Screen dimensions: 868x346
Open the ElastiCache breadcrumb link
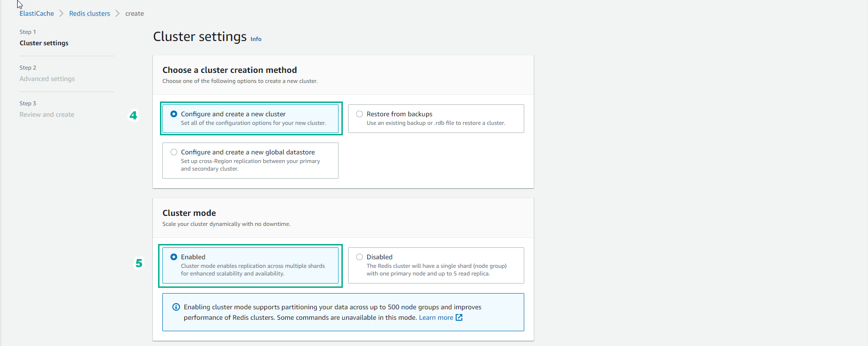pos(37,13)
